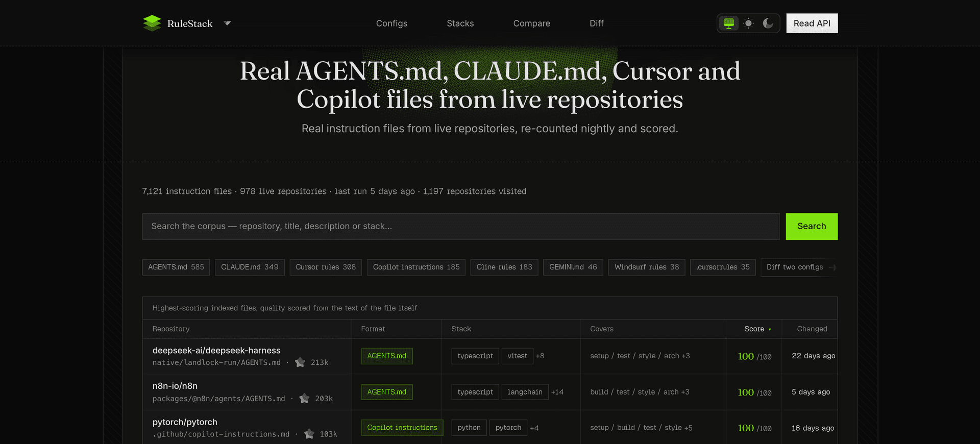Click the corpus statistics summary line
This screenshot has height=444, width=980.
point(334,191)
